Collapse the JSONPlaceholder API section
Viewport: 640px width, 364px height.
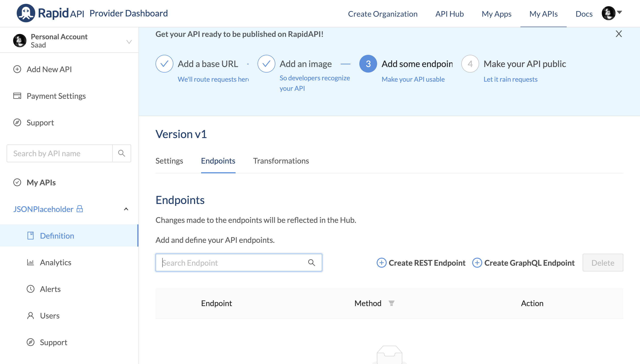click(x=126, y=209)
